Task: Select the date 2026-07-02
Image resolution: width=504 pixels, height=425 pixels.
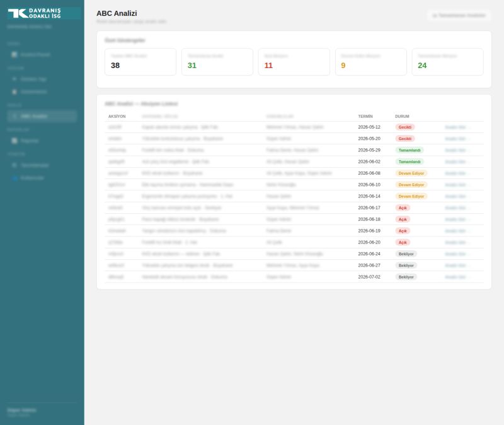Action: [369, 277]
